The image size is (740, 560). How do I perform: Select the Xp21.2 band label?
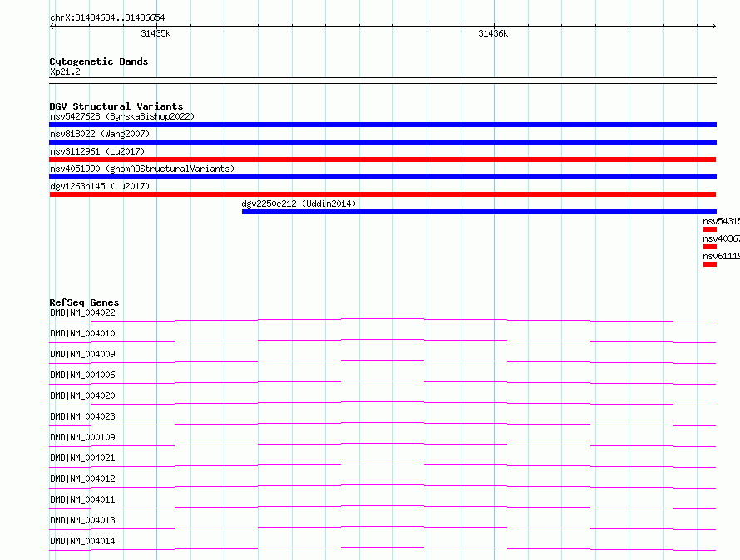(x=65, y=71)
